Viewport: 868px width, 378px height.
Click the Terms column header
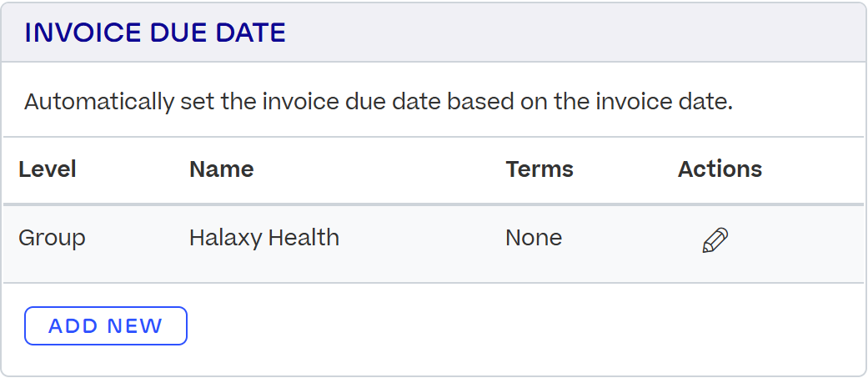click(539, 169)
